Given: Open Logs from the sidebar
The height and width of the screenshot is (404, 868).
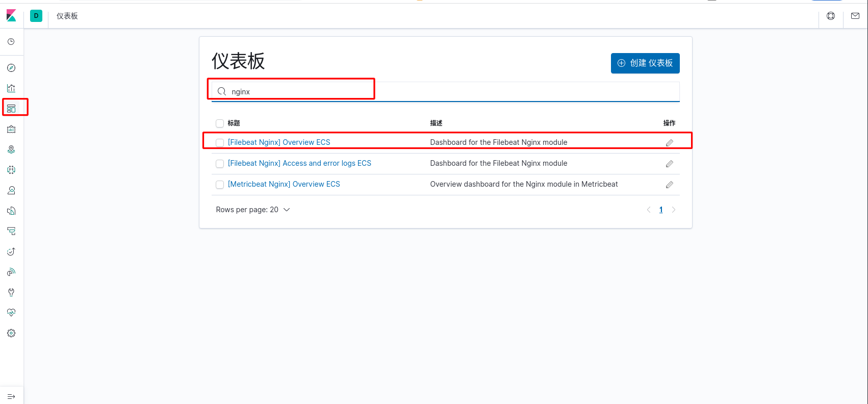Looking at the screenshot, I should (11, 211).
